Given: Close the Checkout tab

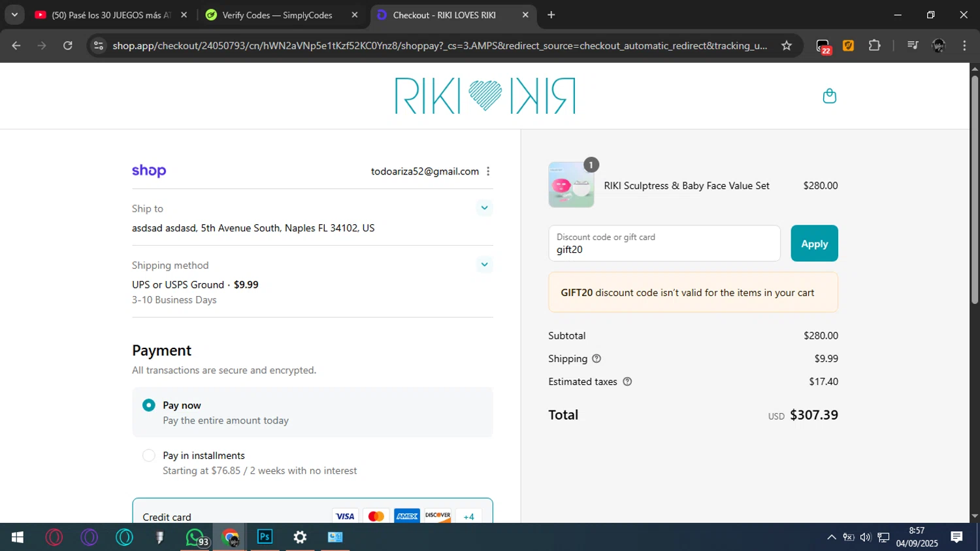Looking at the screenshot, I should [525, 15].
